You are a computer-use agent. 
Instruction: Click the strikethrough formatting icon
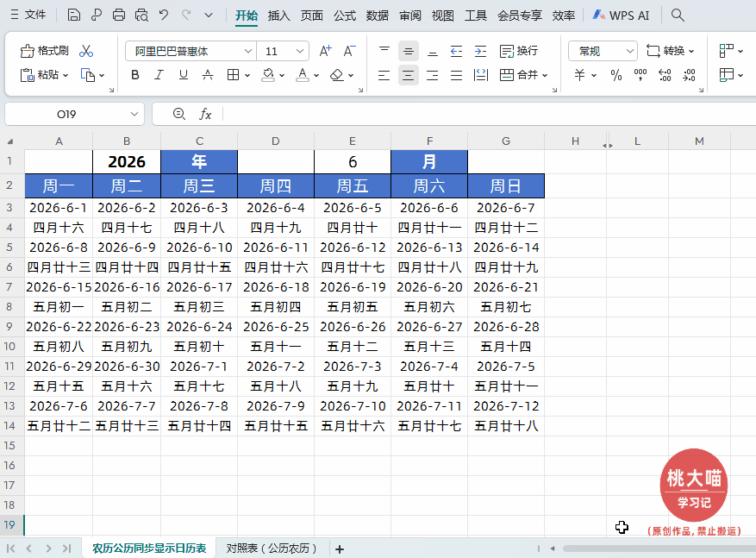click(207, 75)
